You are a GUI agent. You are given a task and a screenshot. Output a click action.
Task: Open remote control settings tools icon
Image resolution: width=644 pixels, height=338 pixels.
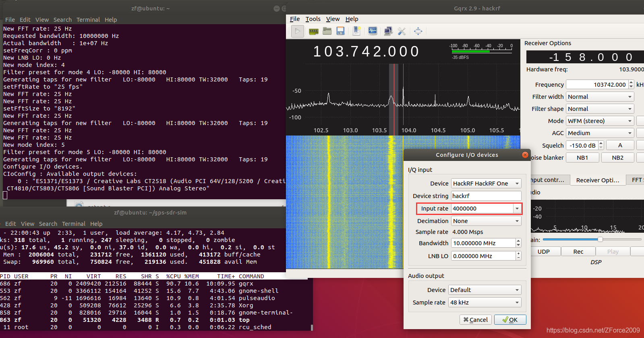click(x=402, y=31)
